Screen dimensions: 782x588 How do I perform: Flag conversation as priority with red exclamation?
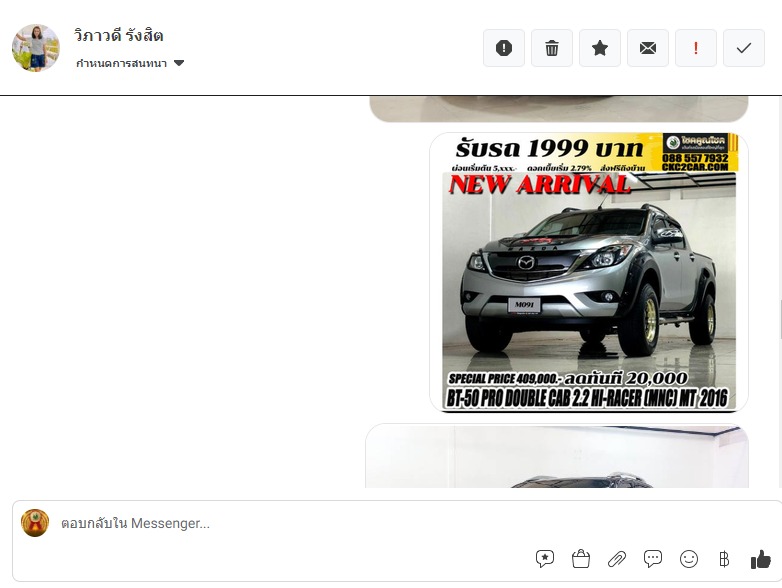[696, 48]
